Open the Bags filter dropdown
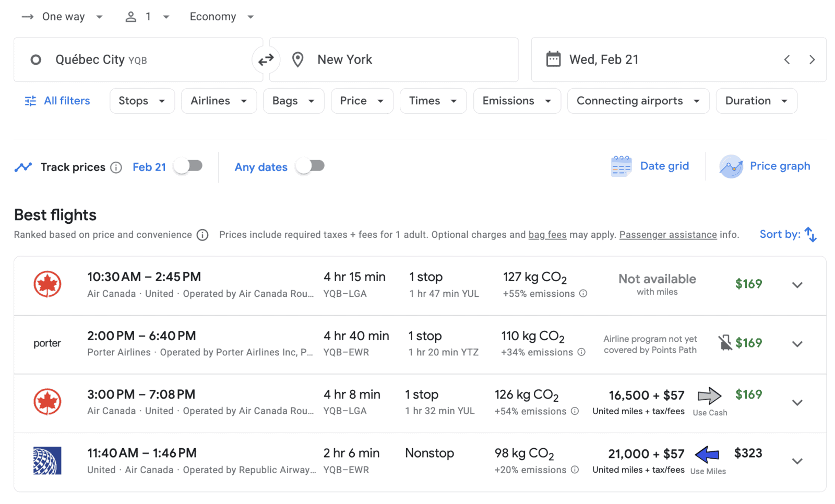Viewport: 835px width, 504px height. pos(293,101)
